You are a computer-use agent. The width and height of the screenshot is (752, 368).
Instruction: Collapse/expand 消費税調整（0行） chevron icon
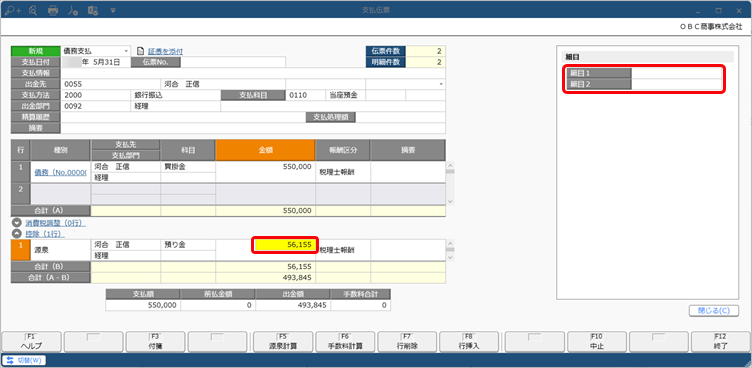point(17,224)
